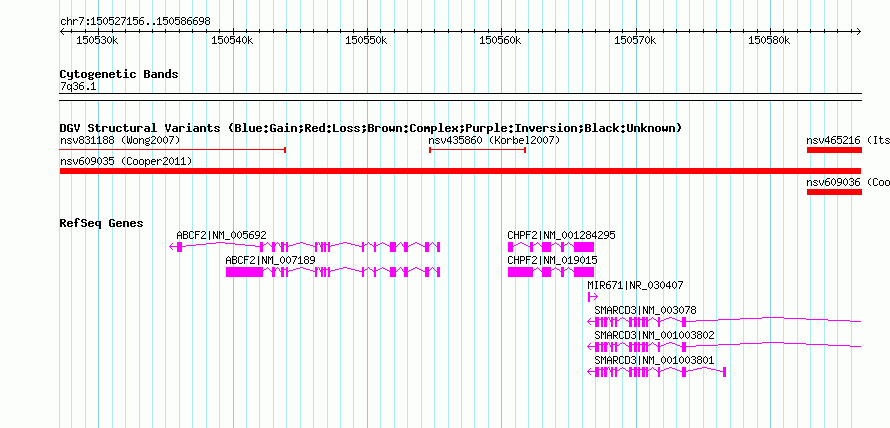Image resolution: width=890 pixels, height=428 pixels.
Task: Open CHPF2|NM_019015 gene label
Action: coord(552,260)
